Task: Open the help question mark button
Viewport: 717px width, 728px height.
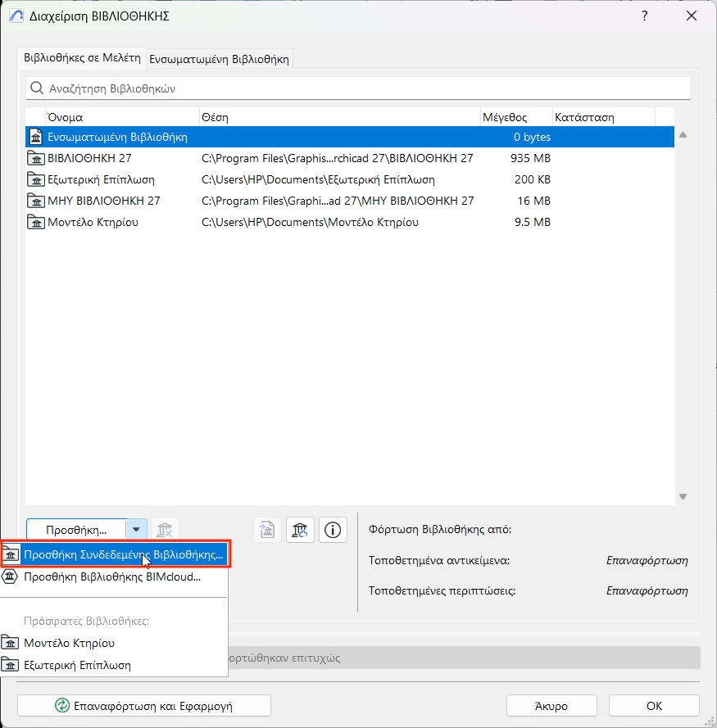Action: (x=645, y=16)
